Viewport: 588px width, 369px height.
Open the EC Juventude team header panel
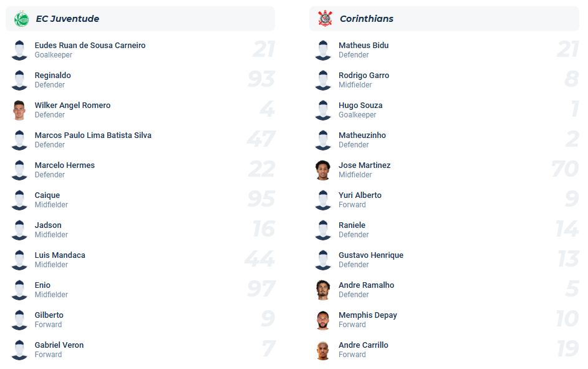click(140, 19)
